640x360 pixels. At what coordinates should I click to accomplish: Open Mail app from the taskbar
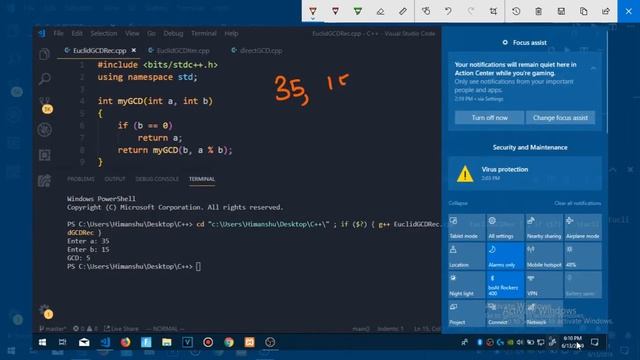click(x=84, y=342)
